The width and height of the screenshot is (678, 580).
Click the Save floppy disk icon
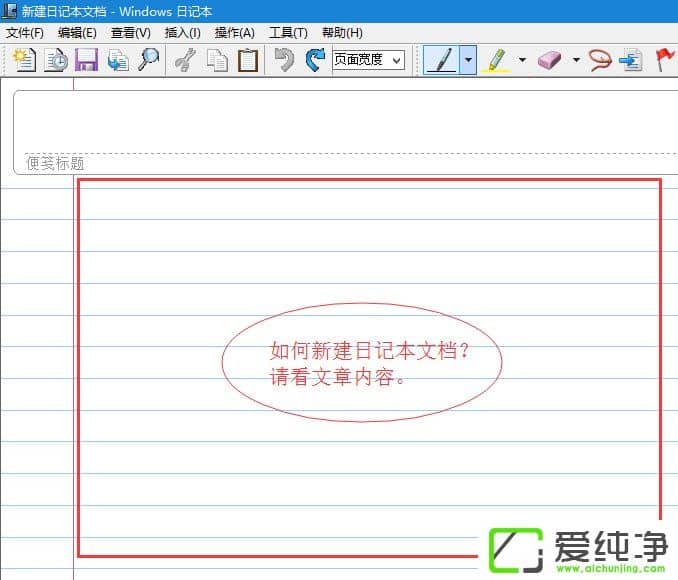point(87,60)
